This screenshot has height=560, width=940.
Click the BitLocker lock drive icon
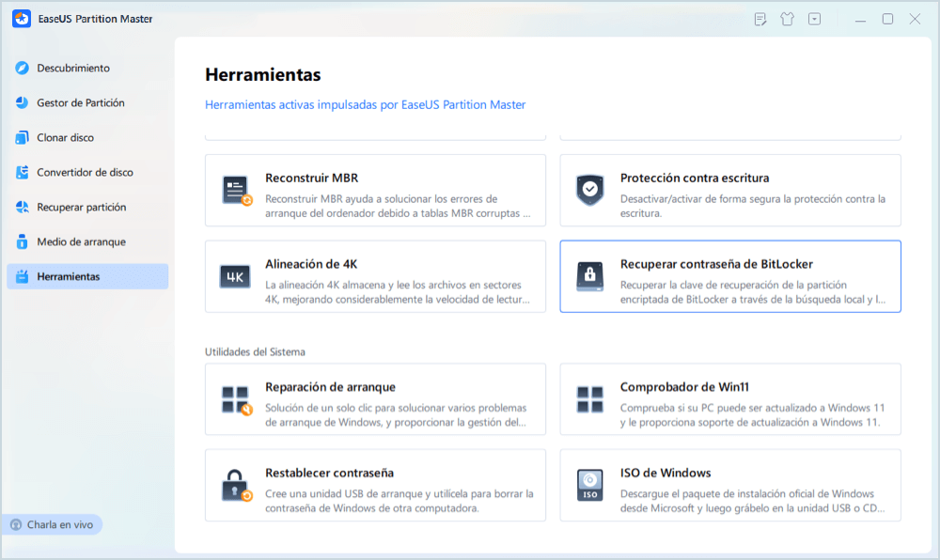pyautogui.click(x=590, y=276)
